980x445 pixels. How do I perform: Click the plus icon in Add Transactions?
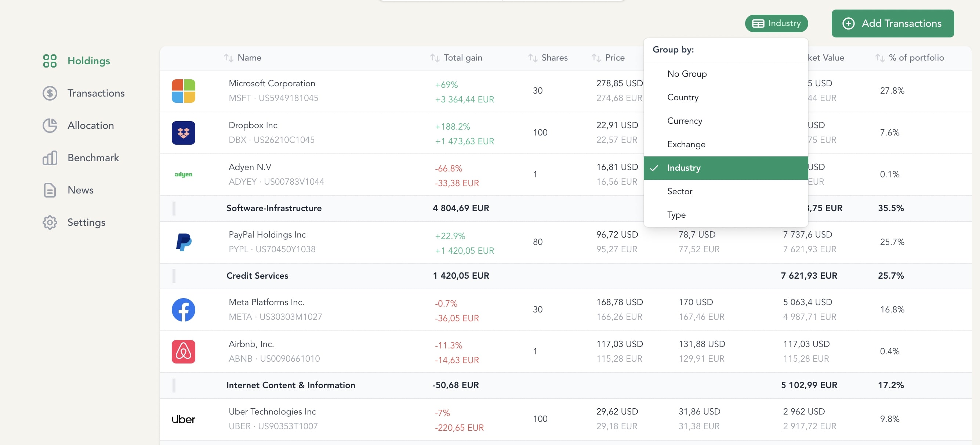(x=848, y=23)
